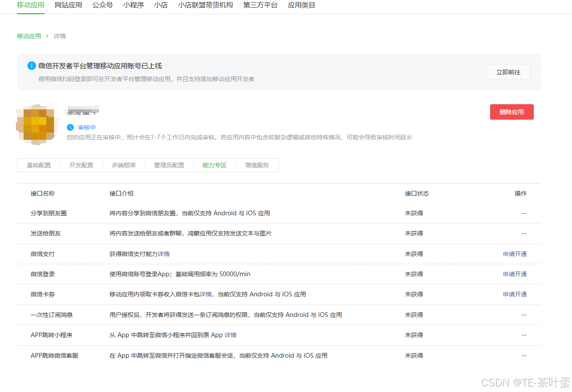Click 未获得 status in APP跳转微信客服 row
The image size is (572, 392).
pyautogui.click(x=414, y=356)
